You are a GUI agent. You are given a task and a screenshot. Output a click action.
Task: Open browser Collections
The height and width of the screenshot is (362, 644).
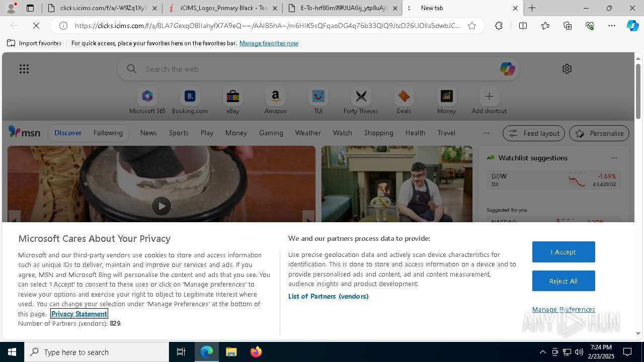(568, 26)
